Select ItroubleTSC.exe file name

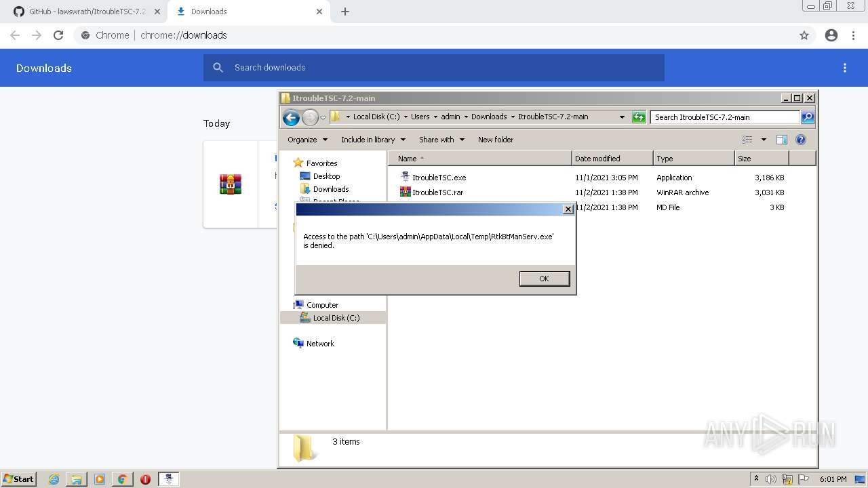439,178
